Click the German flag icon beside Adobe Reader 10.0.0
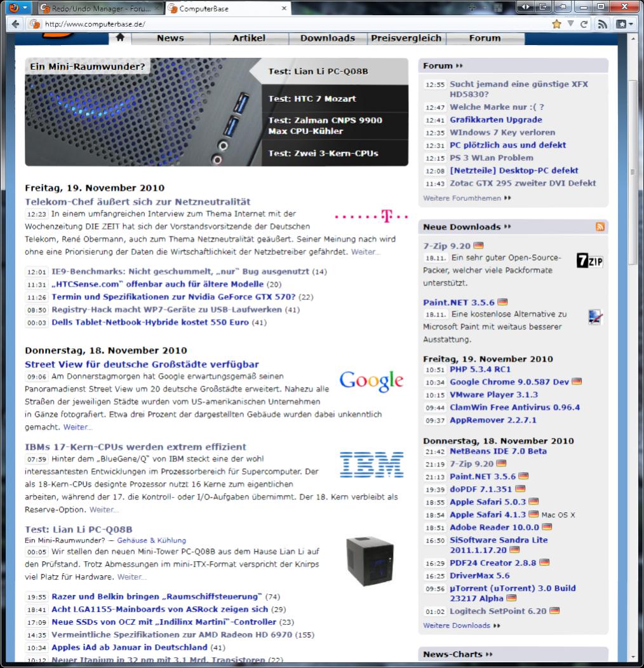Viewport: 644px width, 668px height. [547, 526]
